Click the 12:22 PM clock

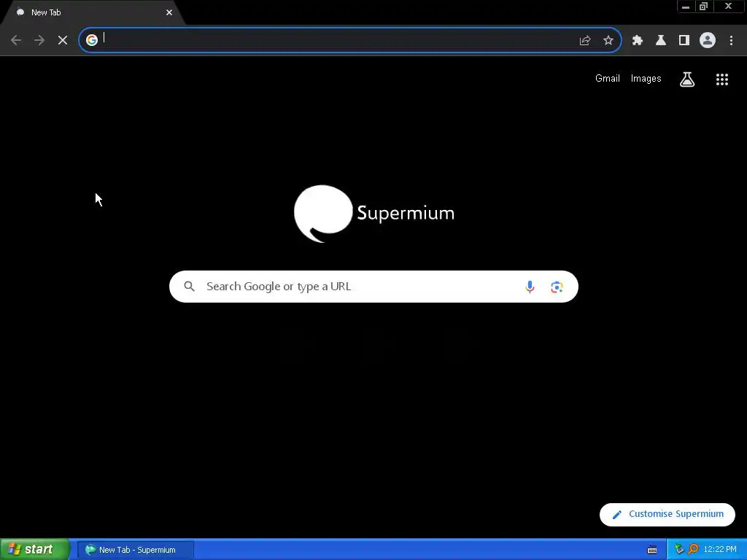click(720, 550)
